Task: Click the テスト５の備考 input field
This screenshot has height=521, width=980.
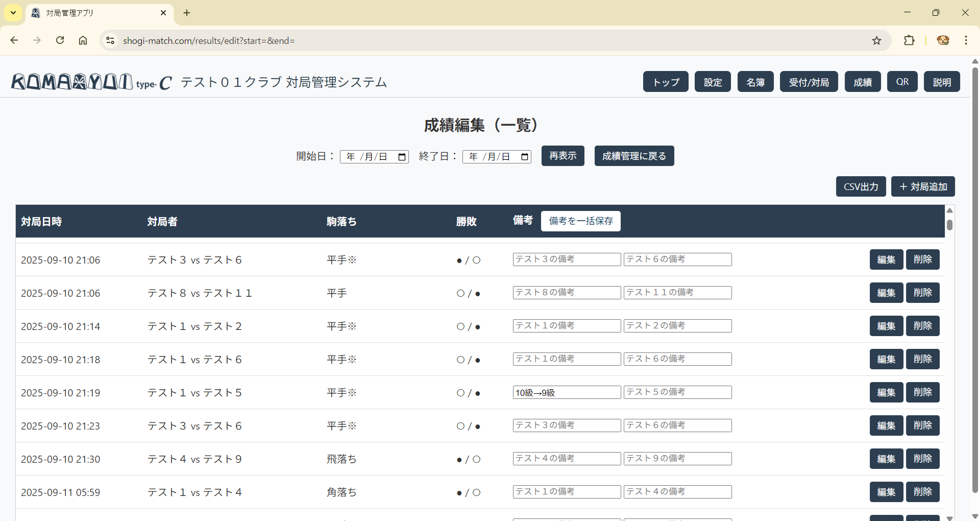Action: tap(677, 392)
